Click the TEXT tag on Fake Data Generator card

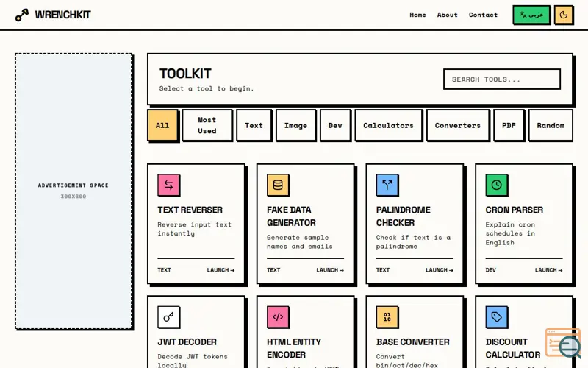click(273, 270)
